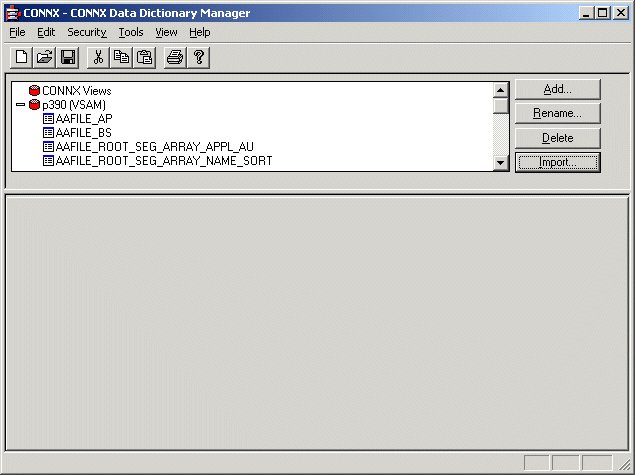
Task: Click the Open folder toolbar icon
Action: tap(45, 57)
